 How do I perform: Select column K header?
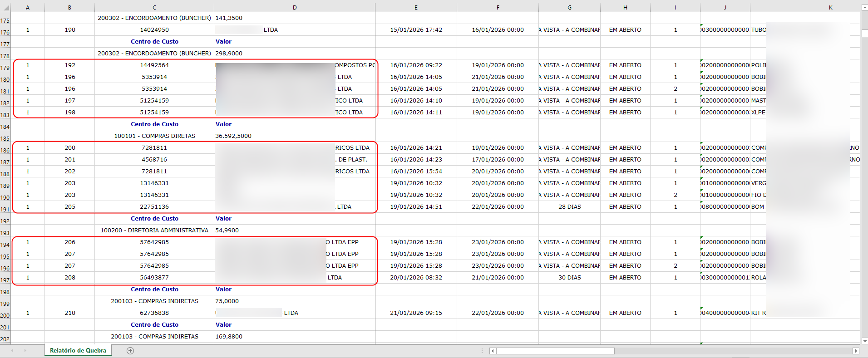click(805, 8)
